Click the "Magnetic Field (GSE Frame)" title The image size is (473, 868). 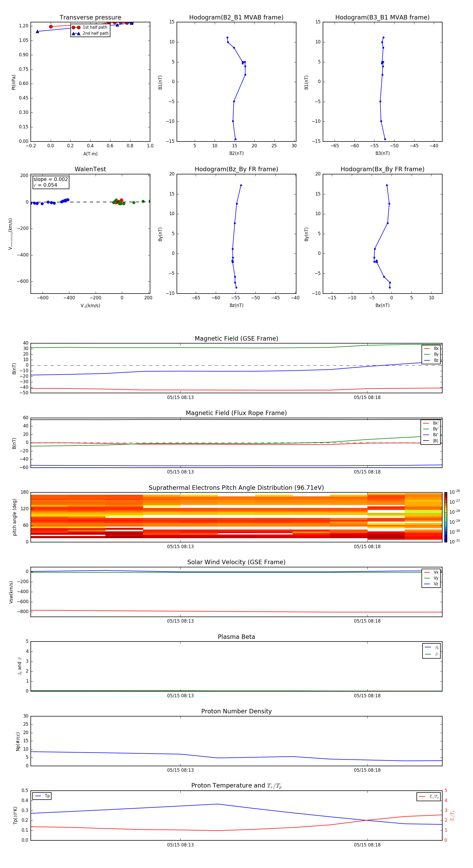click(236, 339)
